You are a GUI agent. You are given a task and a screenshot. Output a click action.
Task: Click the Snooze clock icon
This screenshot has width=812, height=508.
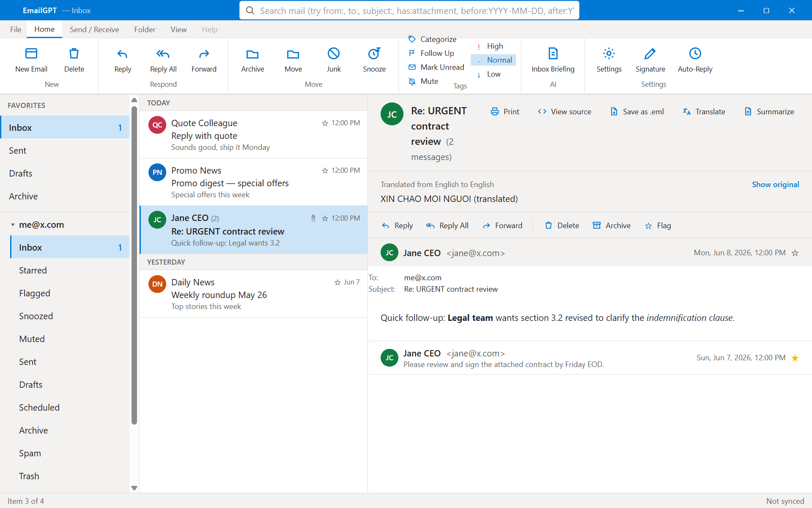pyautogui.click(x=374, y=54)
